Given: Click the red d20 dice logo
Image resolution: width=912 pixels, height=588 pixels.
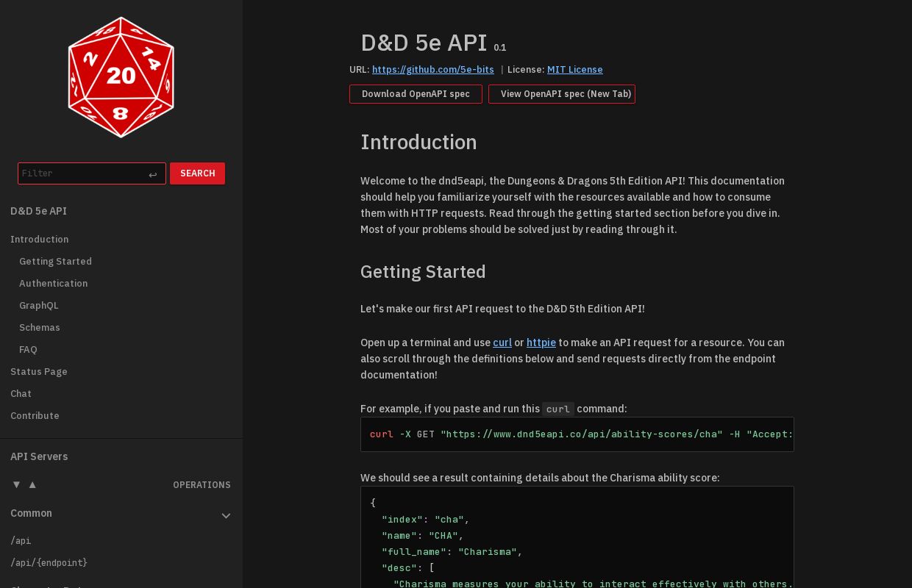Looking at the screenshot, I should [x=121, y=77].
